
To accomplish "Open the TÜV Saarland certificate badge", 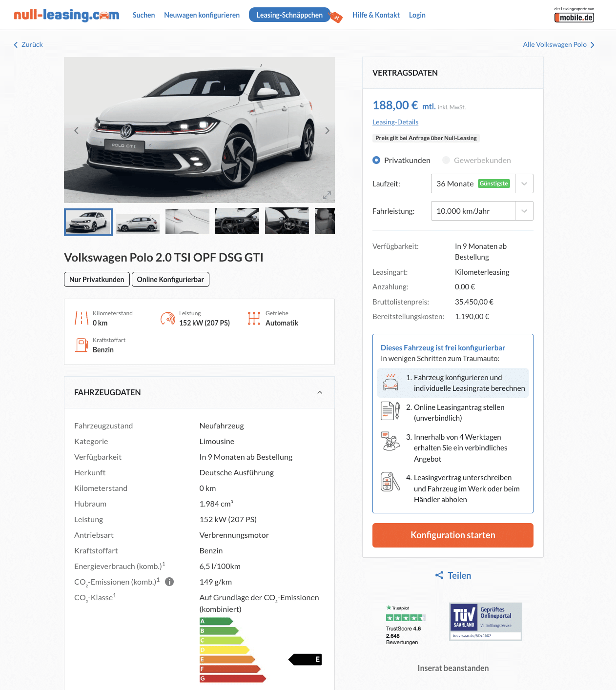I will pos(486,621).
